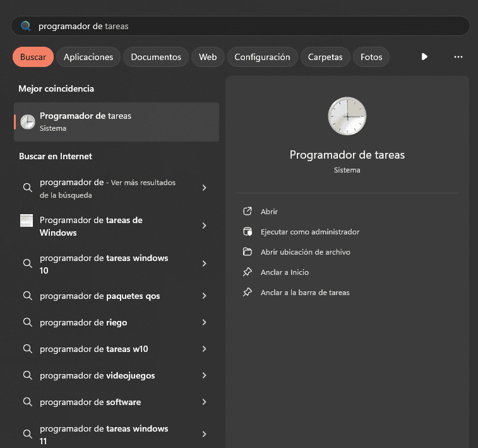Click the search magnifier icon in search box
Viewport: 478px width, 448px height.
26,26
